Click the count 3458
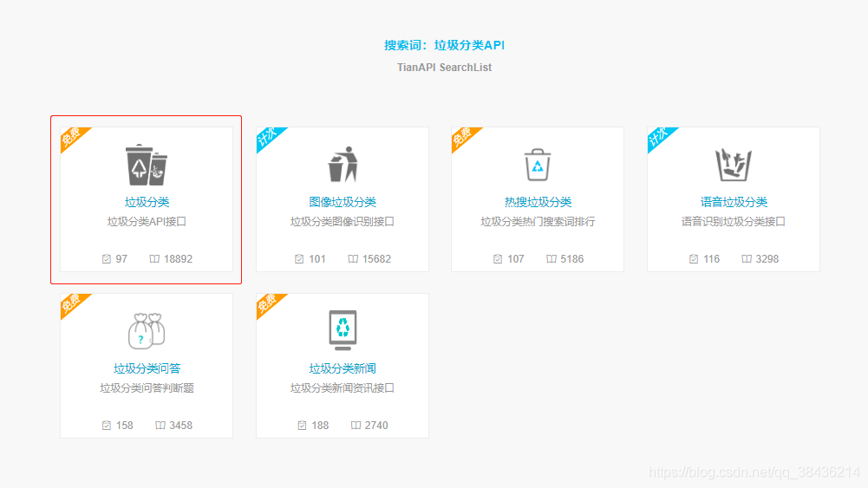The image size is (868, 488). pos(181,426)
